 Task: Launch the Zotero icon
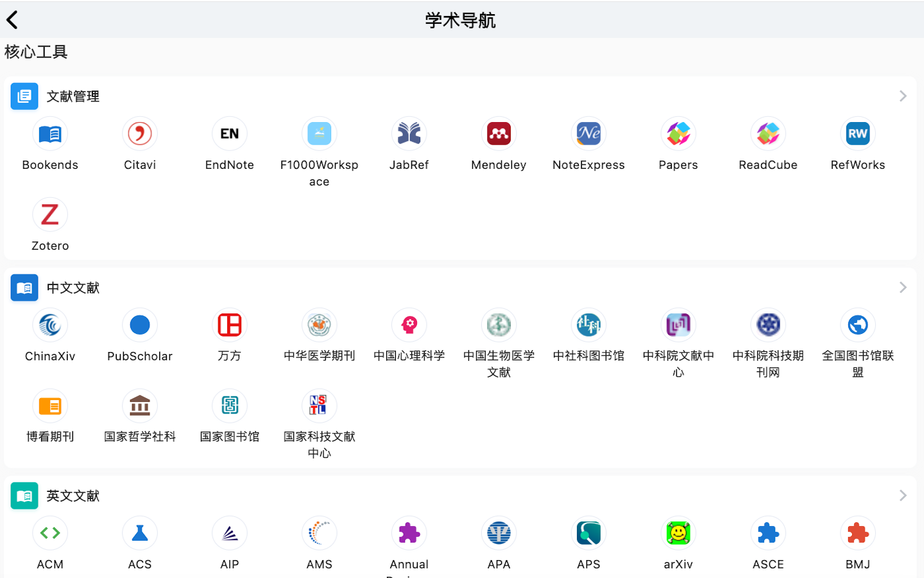click(x=50, y=215)
